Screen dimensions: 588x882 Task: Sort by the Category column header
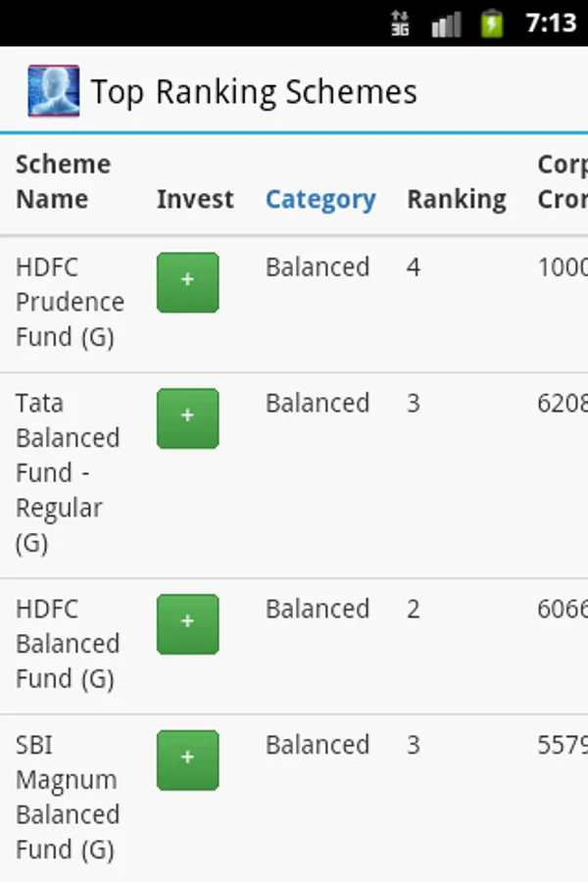tap(320, 199)
